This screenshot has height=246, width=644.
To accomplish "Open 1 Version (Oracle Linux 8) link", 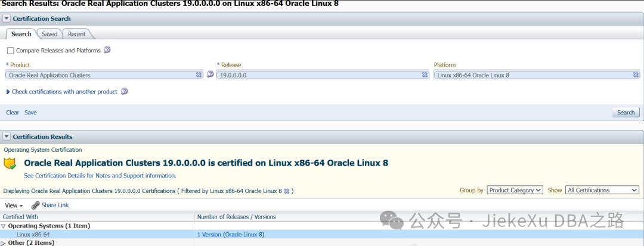I will (x=231, y=235).
